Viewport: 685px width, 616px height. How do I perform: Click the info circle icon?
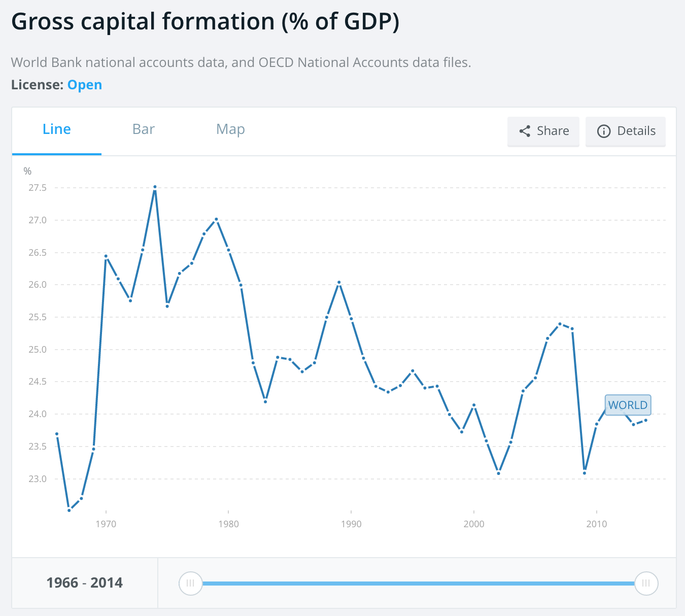coord(604,131)
